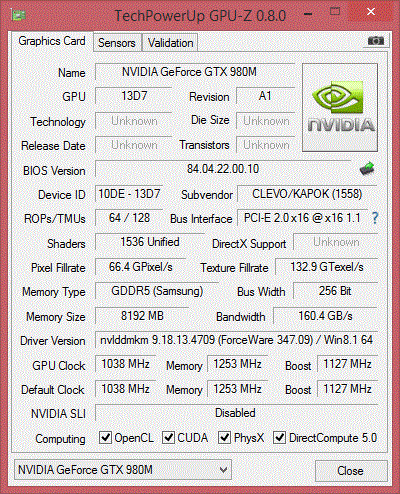Click the Revision field A1

[x=265, y=96]
